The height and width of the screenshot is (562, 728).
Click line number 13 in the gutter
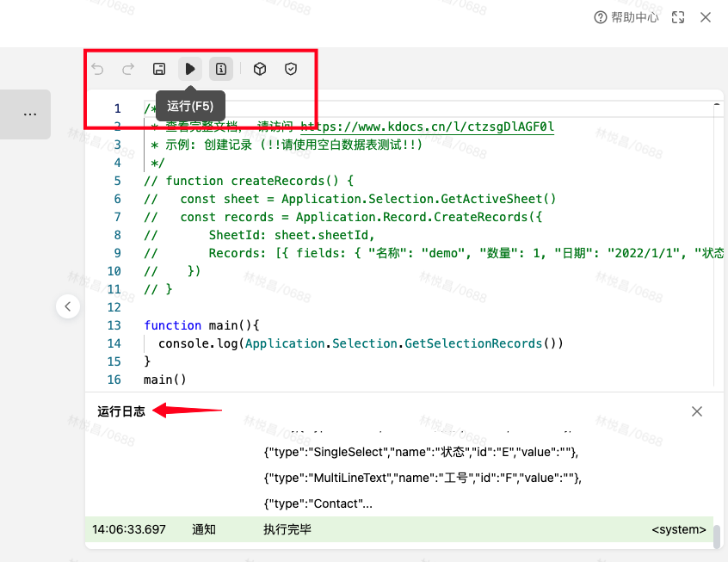114,325
